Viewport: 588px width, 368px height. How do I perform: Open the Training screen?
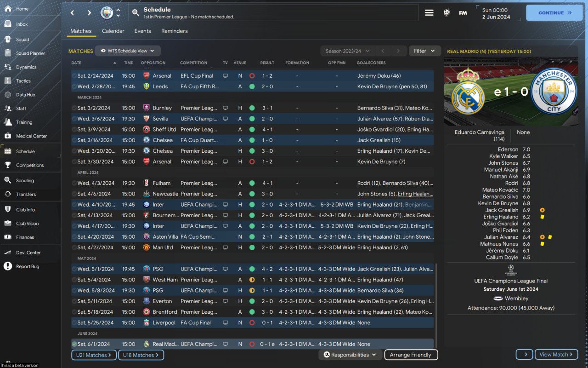tap(30, 122)
